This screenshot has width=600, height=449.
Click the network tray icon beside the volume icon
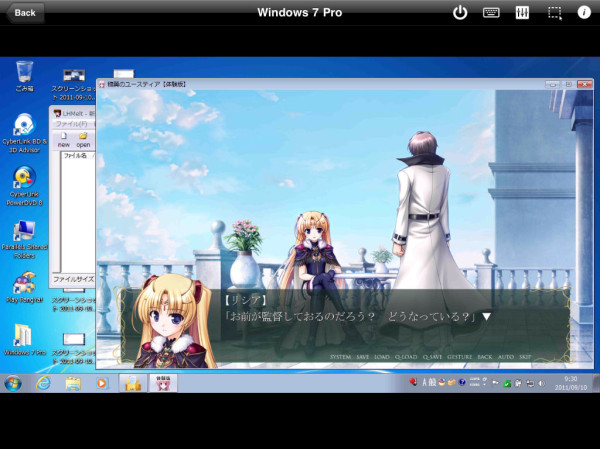[530, 383]
